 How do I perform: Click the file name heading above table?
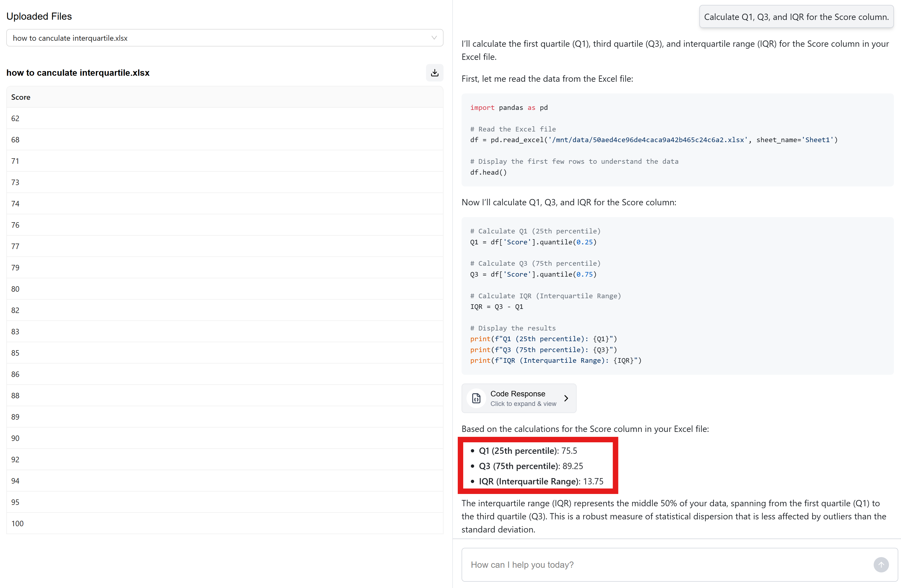point(78,73)
